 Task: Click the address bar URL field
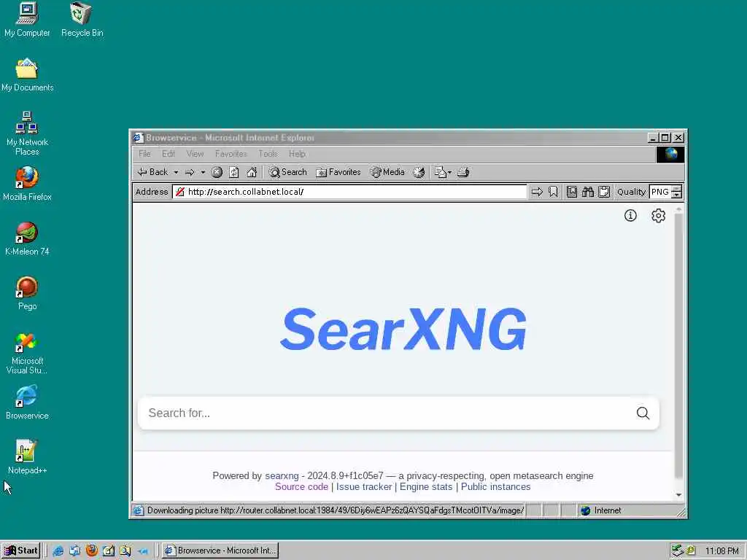click(x=349, y=192)
